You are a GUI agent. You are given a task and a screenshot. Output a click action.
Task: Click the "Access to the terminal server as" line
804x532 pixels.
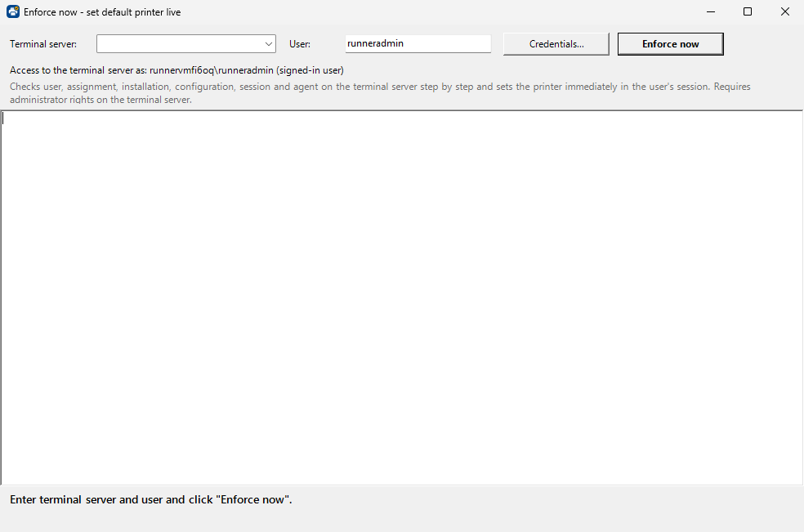point(176,70)
